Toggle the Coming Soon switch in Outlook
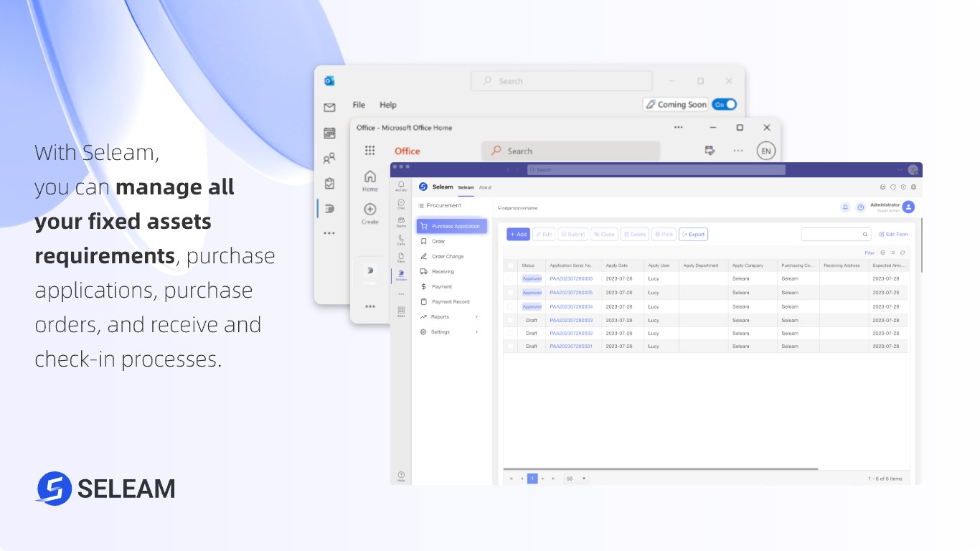 pyautogui.click(x=724, y=105)
